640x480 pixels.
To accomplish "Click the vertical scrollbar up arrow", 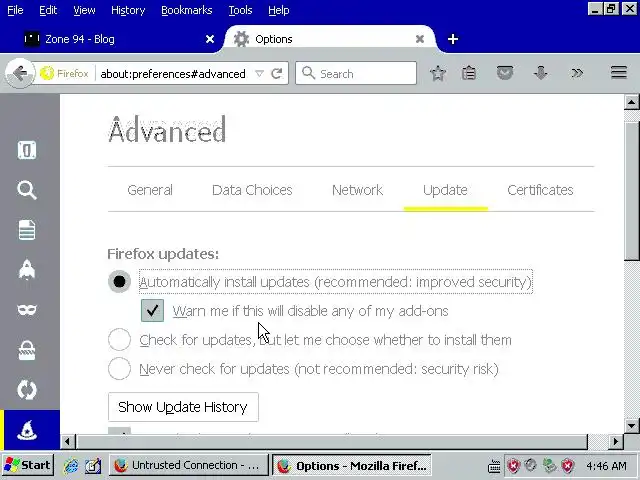I will pos(631,102).
